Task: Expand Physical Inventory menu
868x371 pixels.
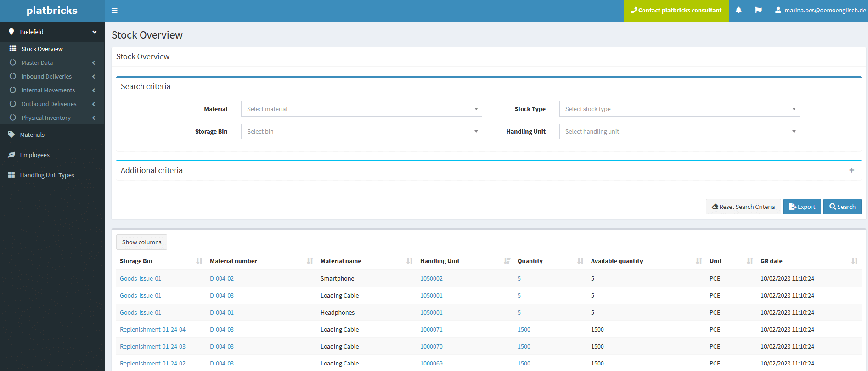Action: tap(52, 118)
